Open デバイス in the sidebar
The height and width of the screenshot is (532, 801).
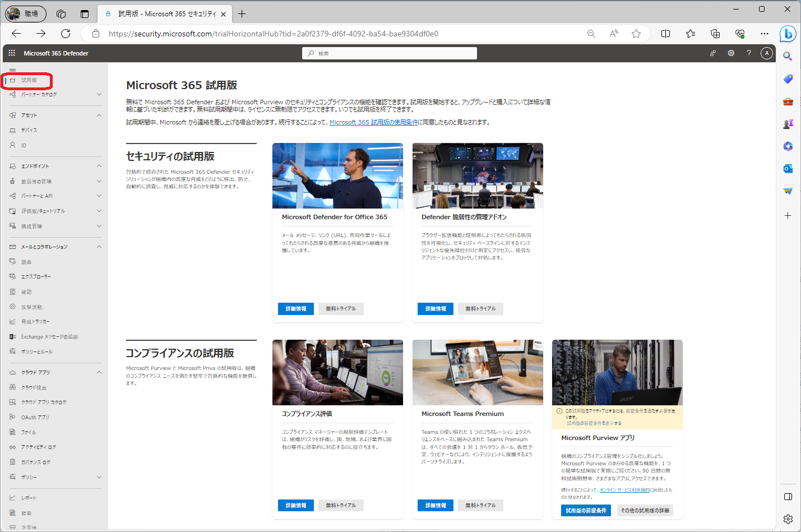point(29,130)
